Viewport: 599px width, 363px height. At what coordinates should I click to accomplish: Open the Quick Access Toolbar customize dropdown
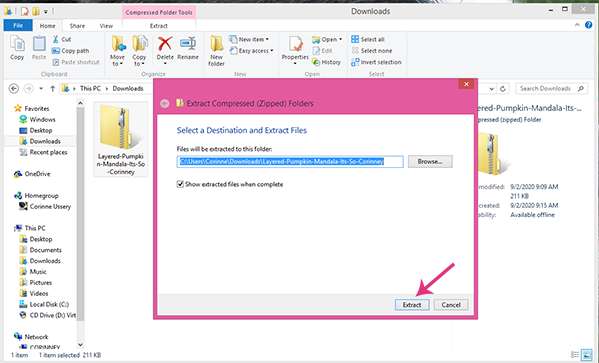click(45, 11)
